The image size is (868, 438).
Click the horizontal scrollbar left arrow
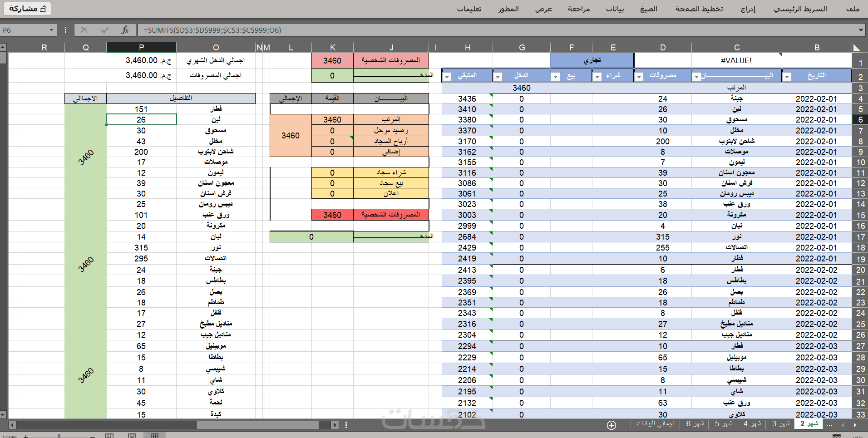tap(12, 425)
